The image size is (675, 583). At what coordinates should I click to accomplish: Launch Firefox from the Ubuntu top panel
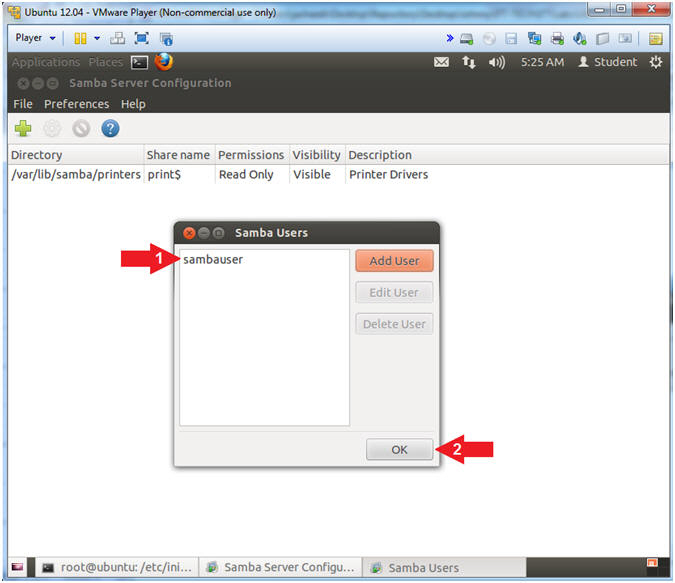pyautogui.click(x=164, y=62)
